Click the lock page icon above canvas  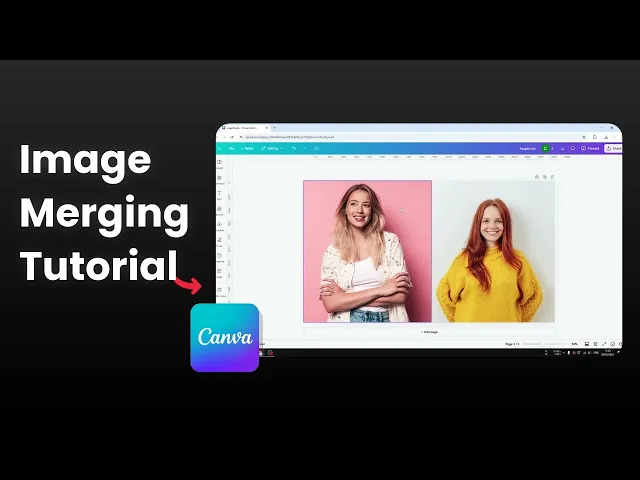tap(537, 177)
